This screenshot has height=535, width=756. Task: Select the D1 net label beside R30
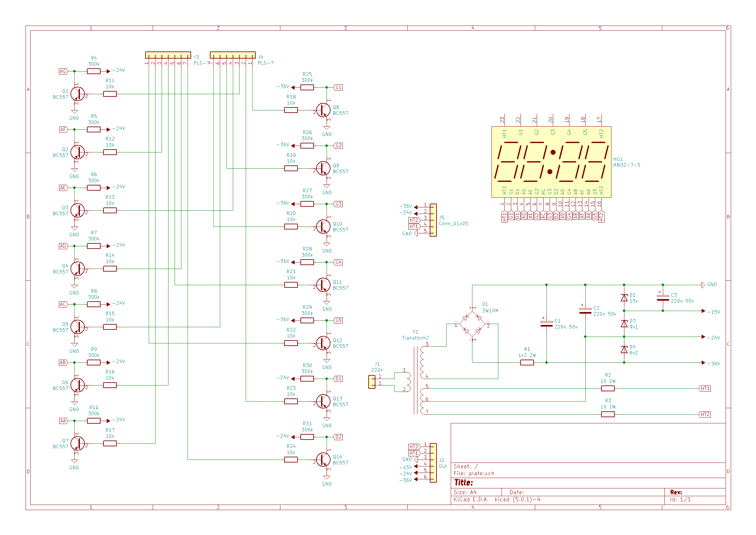pyautogui.click(x=338, y=379)
